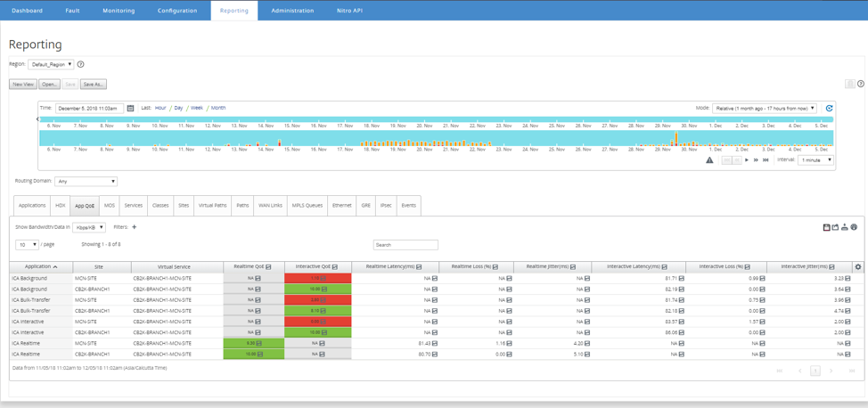Click graph icon in Interactive Loss (%) header
This screenshot has width=868, height=408.
(746, 267)
